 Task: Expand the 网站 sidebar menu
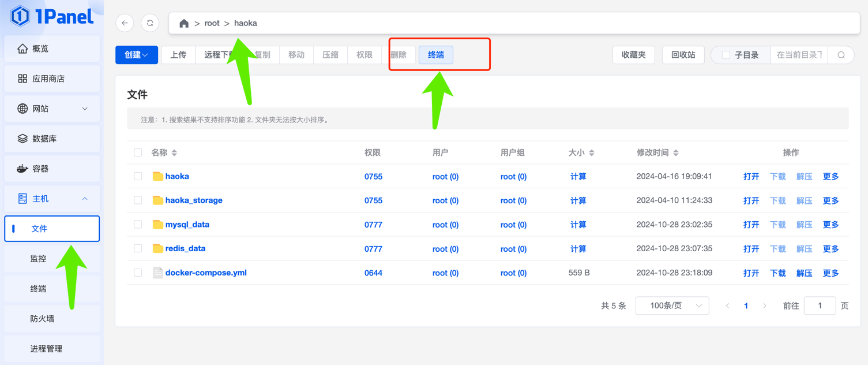pos(52,109)
